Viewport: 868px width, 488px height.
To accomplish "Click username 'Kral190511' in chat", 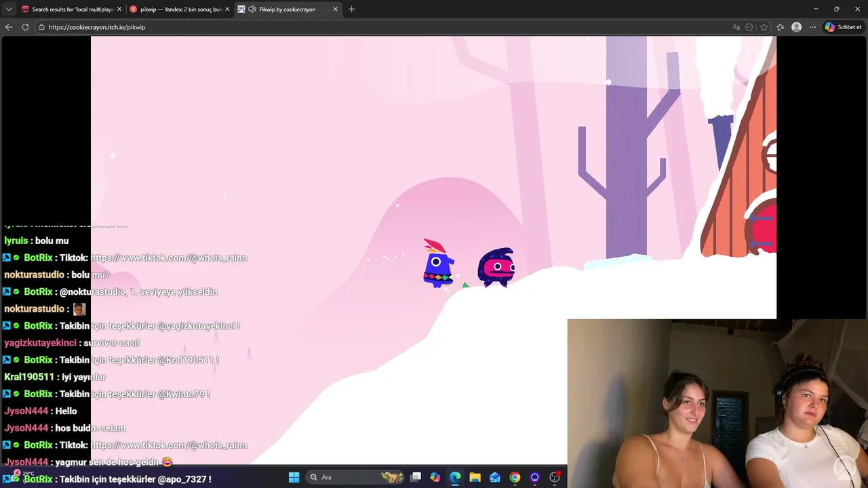I will 28,377.
